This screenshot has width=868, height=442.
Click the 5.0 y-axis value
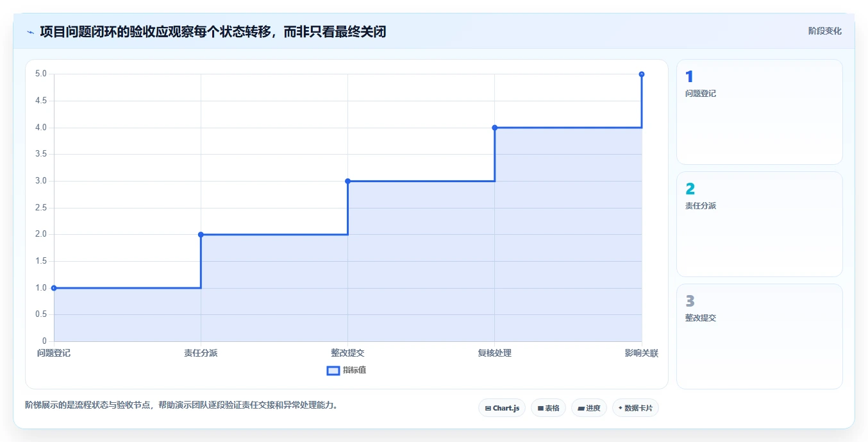click(x=41, y=74)
